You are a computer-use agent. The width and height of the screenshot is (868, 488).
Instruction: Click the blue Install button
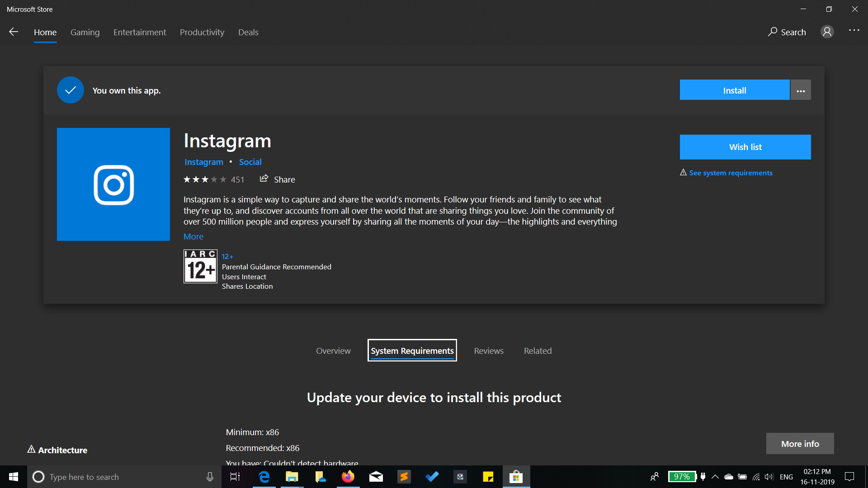(735, 90)
